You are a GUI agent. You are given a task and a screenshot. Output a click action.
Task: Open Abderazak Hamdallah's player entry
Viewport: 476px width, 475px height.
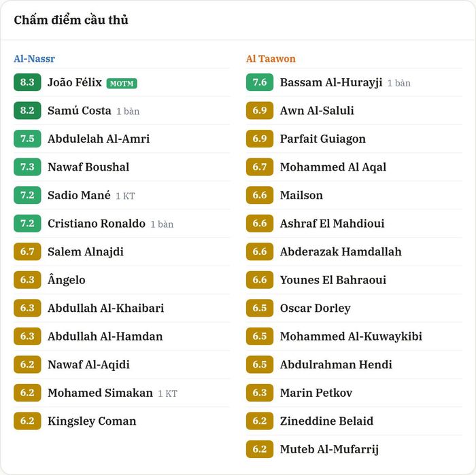coord(341,251)
